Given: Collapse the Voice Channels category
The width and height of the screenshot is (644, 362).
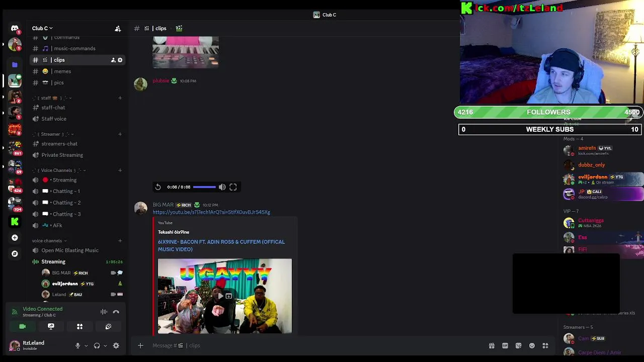Looking at the screenshot, I should [x=59, y=170].
